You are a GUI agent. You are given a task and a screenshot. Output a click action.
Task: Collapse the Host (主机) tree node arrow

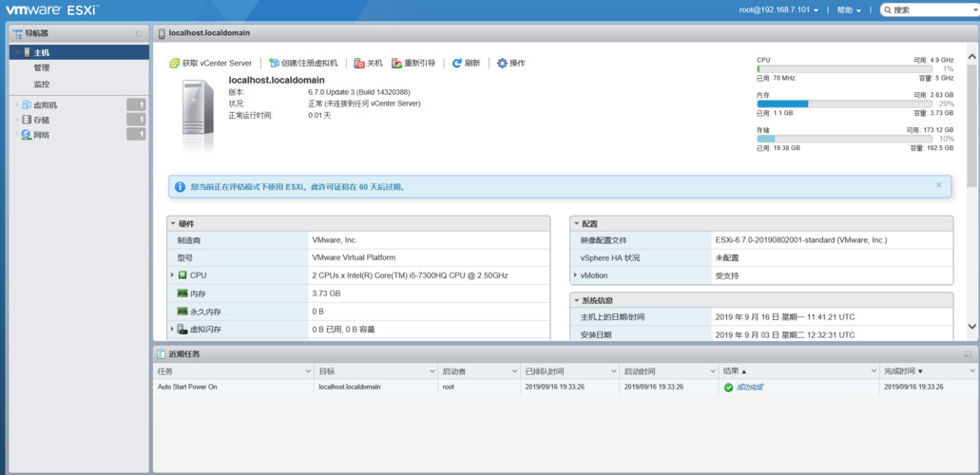coord(17,52)
